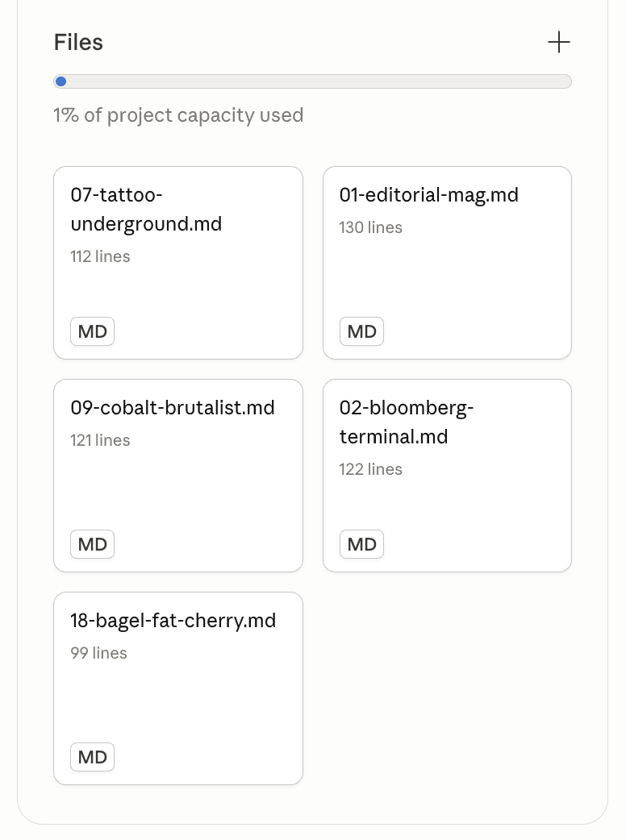This screenshot has height=840, width=626.
Task: Click the 99 lines label
Action: pyautogui.click(x=98, y=652)
